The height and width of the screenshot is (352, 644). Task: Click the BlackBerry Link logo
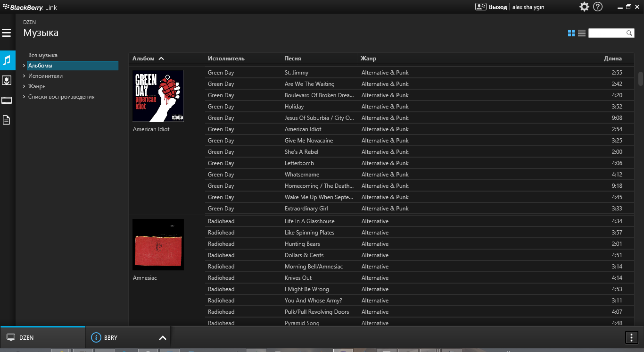[x=30, y=7]
